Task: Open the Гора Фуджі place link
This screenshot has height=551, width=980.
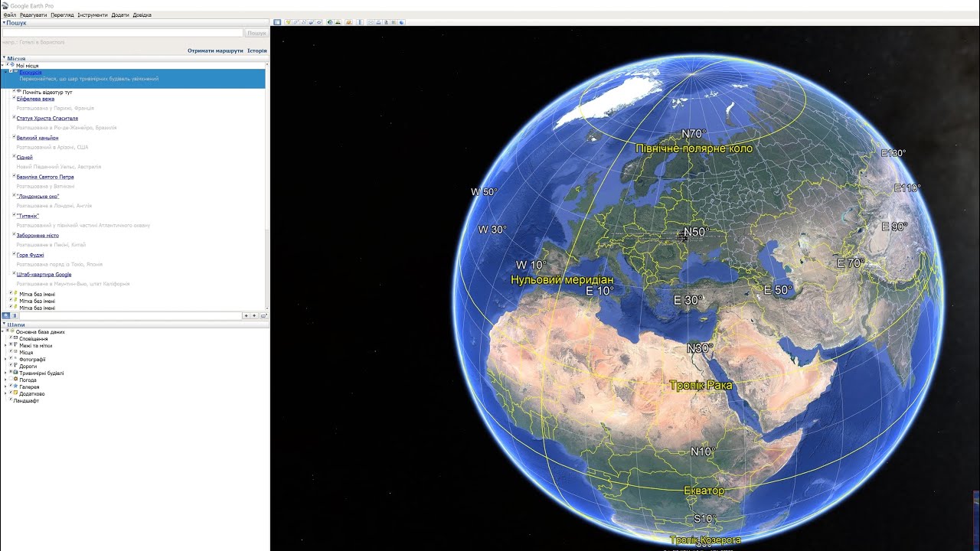Action: [x=31, y=255]
